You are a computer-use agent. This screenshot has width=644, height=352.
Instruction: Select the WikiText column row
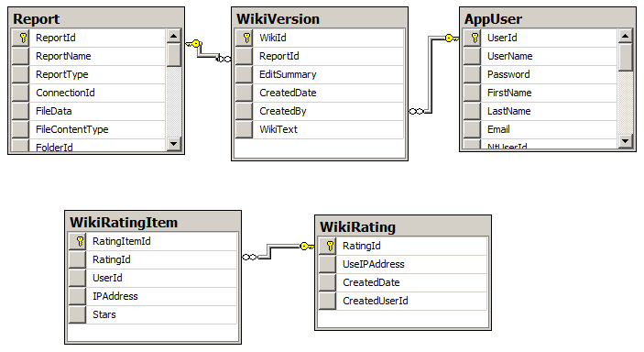320,129
